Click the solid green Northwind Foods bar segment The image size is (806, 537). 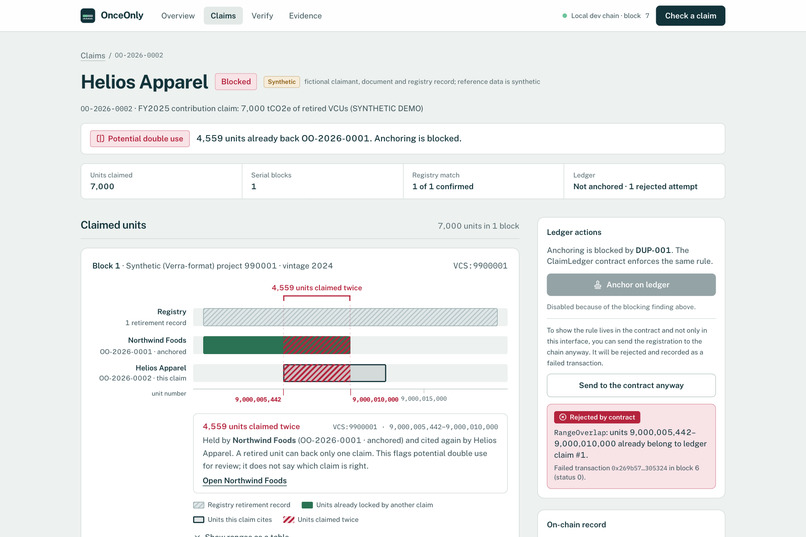click(x=243, y=345)
